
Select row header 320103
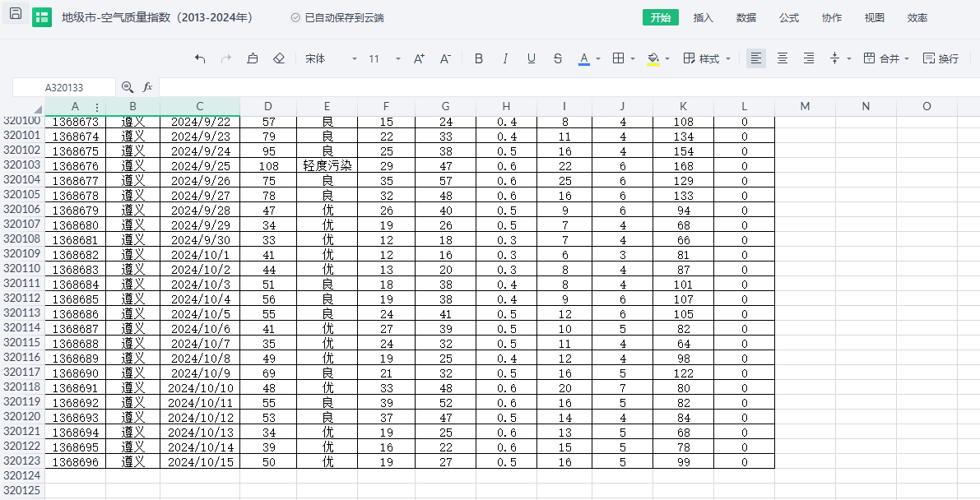pos(22,165)
